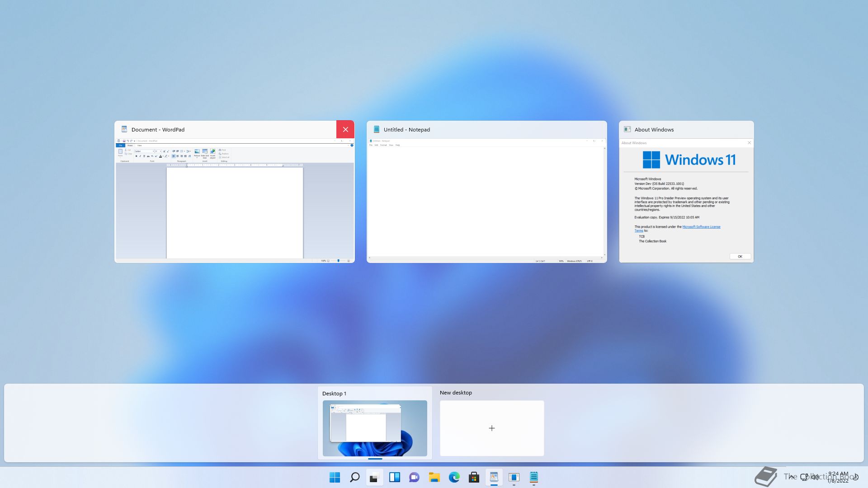868x488 pixels.
Task: Open the clock showing 9:24 AM
Action: tap(838, 477)
